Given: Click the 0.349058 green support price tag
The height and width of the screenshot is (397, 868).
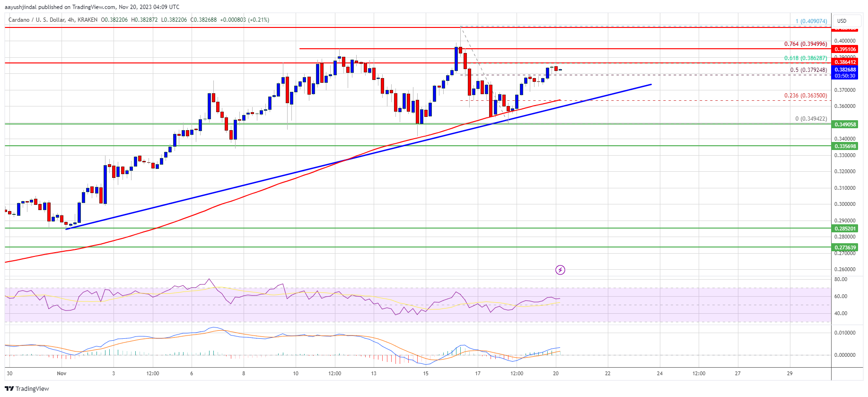Looking at the screenshot, I should pyautogui.click(x=845, y=124).
